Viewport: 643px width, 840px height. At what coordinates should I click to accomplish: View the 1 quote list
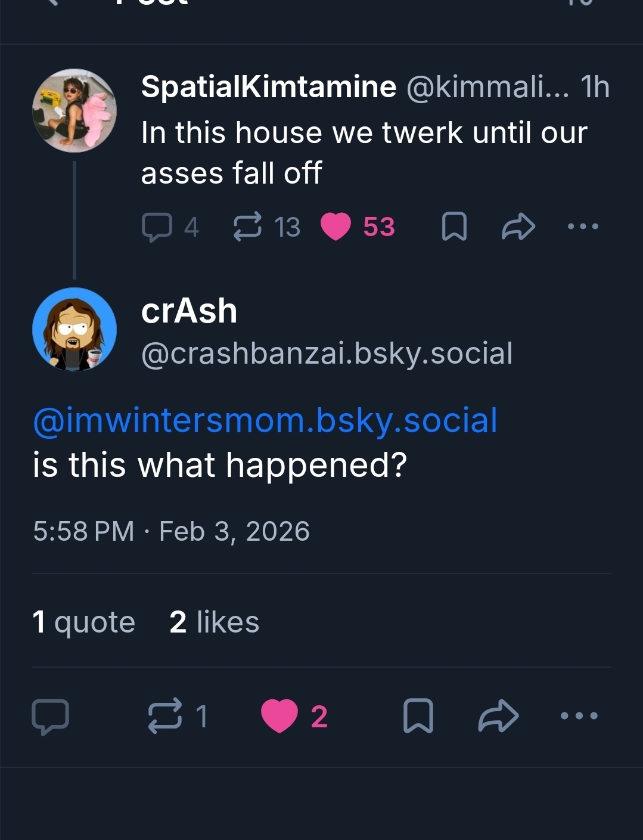84,622
